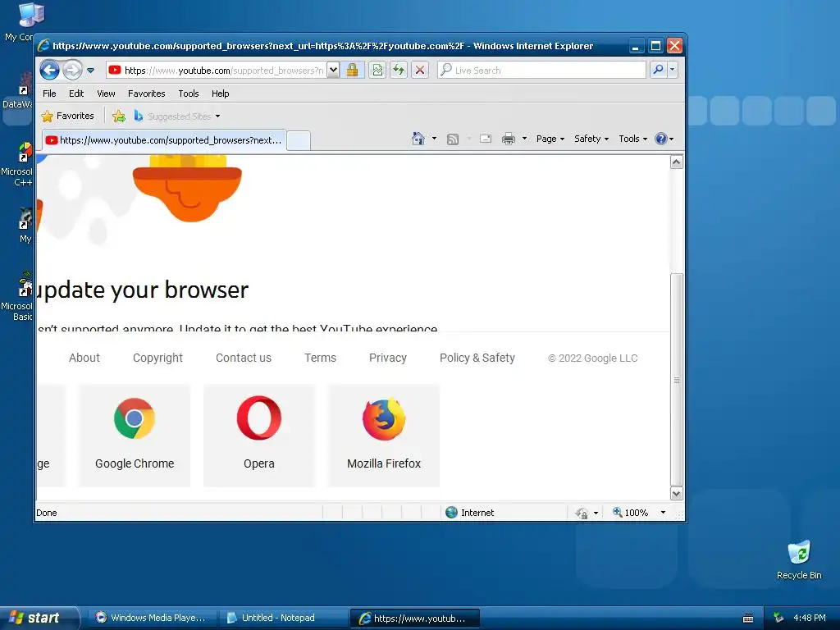Expand the Print options dropdown arrow
This screenshot has width=840, height=630.
pyautogui.click(x=524, y=139)
